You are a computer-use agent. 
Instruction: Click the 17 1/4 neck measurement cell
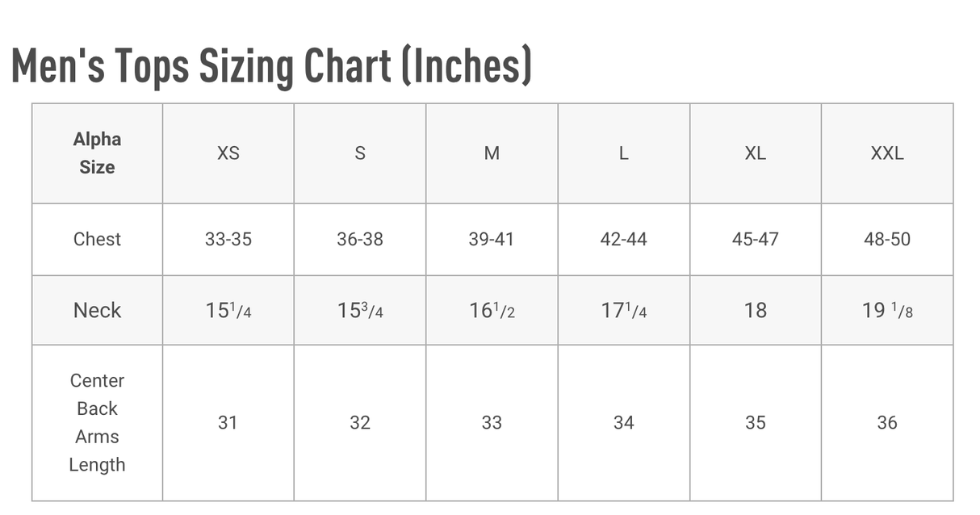[x=623, y=310]
